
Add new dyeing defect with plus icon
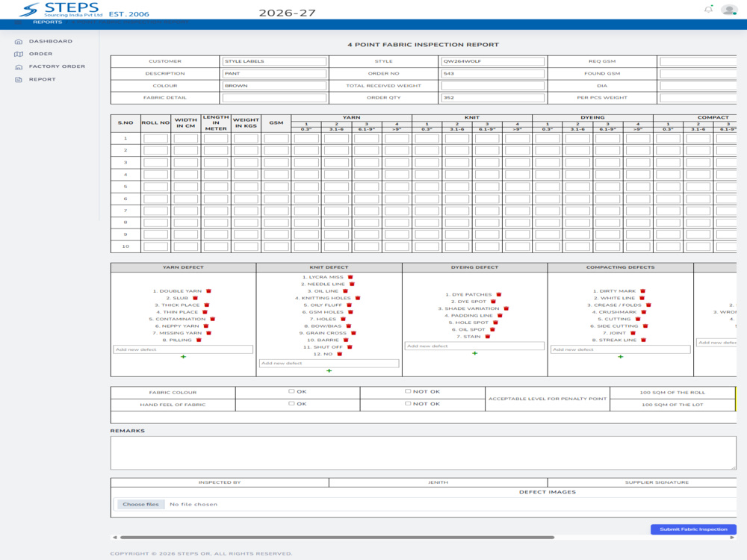[475, 353]
